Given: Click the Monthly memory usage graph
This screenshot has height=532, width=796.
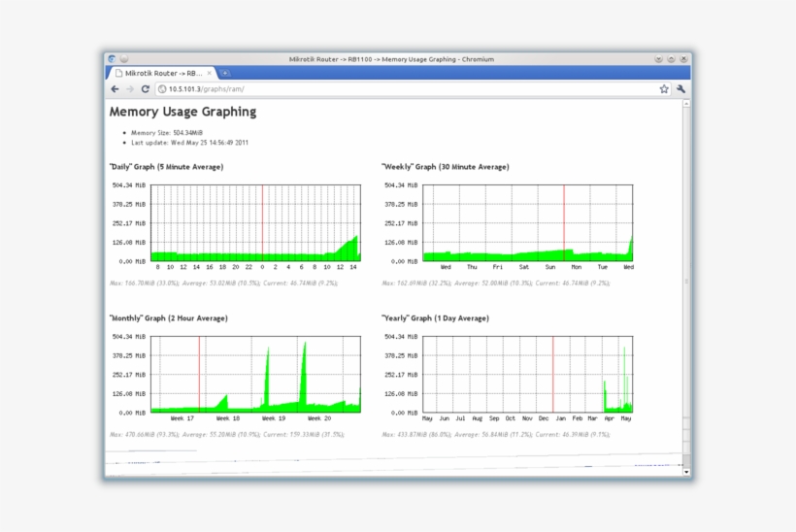Looking at the screenshot, I should [x=256, y=374].
